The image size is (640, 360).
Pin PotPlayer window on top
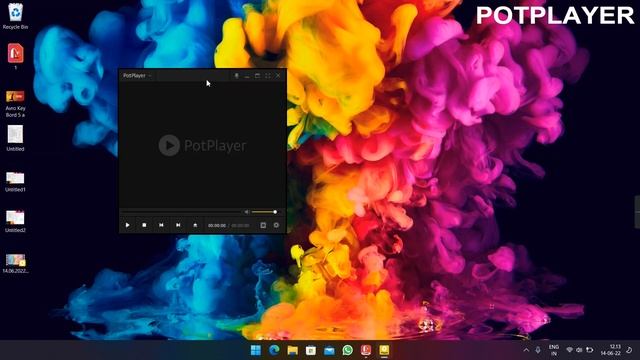(x=236, y=76)
